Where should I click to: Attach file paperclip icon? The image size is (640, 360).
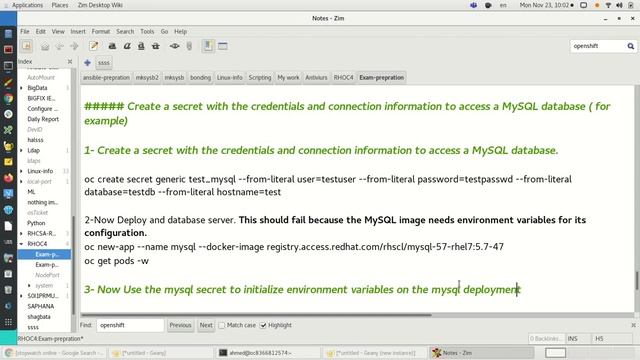point(189,46)
